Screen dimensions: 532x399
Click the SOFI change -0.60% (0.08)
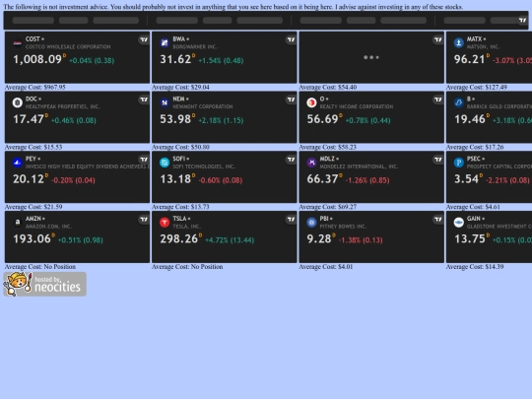click(x=221, y=180)
